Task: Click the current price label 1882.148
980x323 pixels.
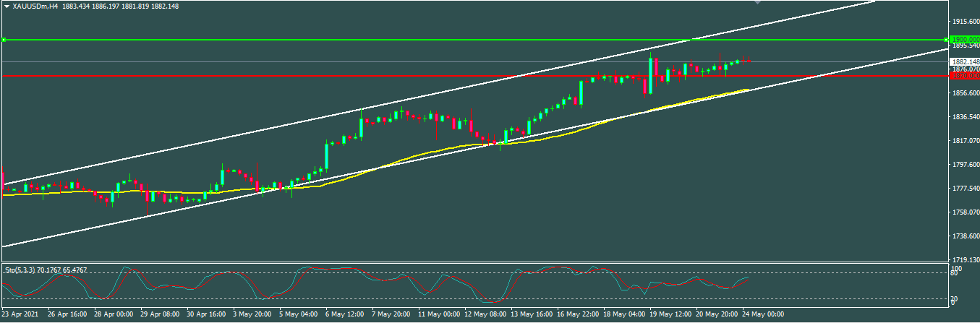Action: point(963,61)
